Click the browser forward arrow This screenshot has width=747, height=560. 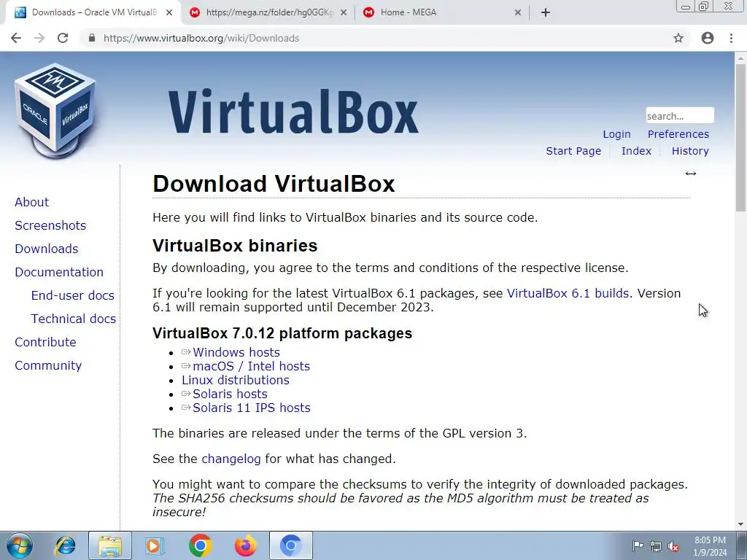point(39,38)
